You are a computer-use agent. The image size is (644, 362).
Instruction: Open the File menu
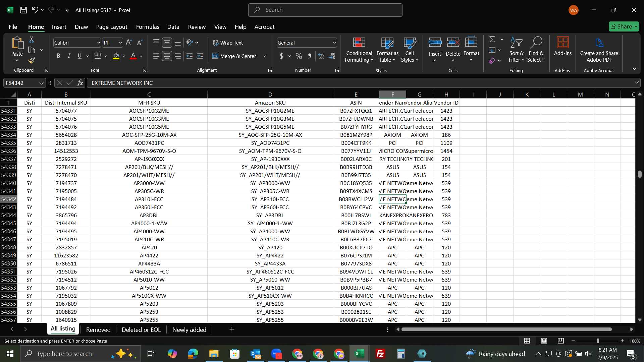[13, 27]
